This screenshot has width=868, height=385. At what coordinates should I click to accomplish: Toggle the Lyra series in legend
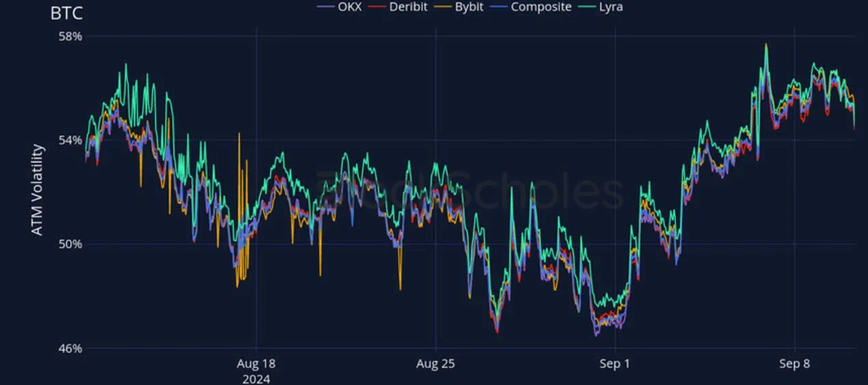(600, 7)
